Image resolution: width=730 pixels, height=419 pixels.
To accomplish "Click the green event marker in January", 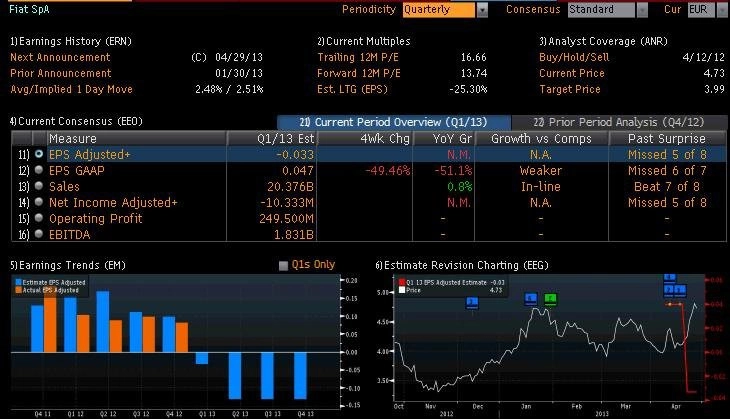I will click(x=550, y=299).
